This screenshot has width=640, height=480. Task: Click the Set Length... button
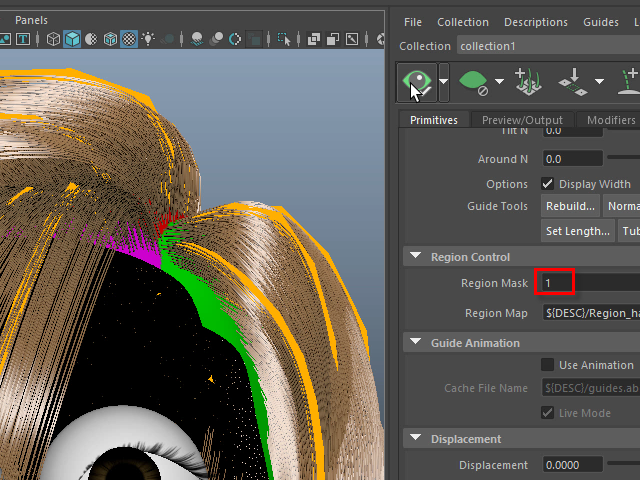578,231
